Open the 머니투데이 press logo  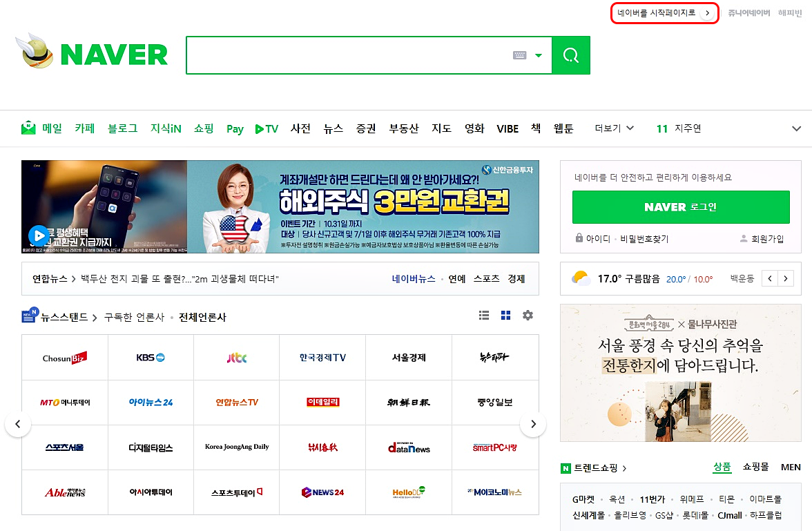coord(65,403)
